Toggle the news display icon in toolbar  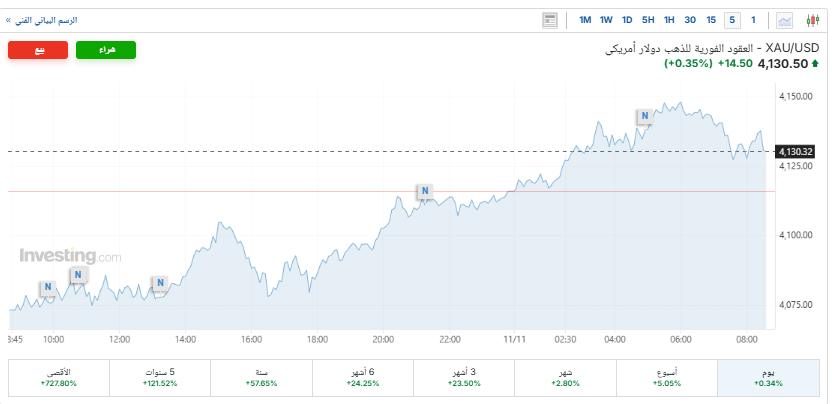(549, 20)
